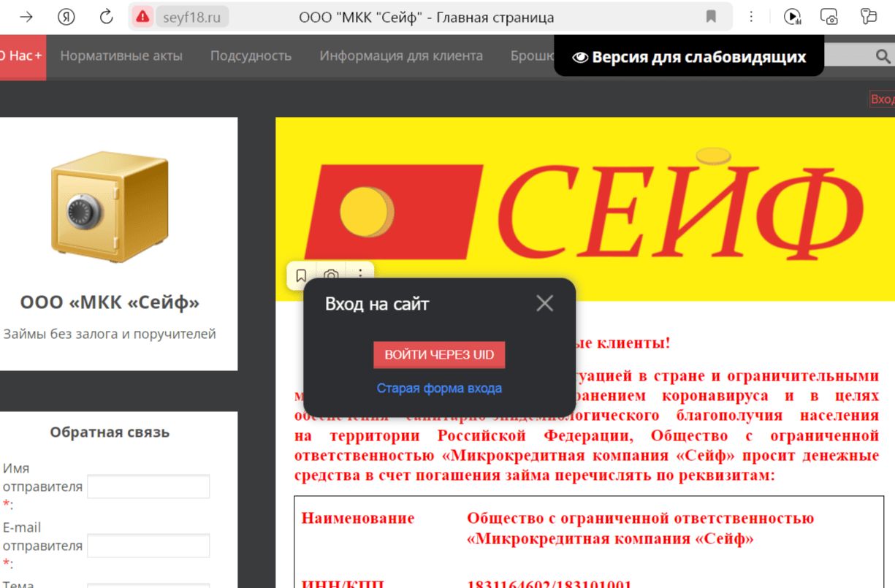The width and height of the screenshot is (895, 588).
Task: Click the page title in address bar
Action: pos(427,17)
